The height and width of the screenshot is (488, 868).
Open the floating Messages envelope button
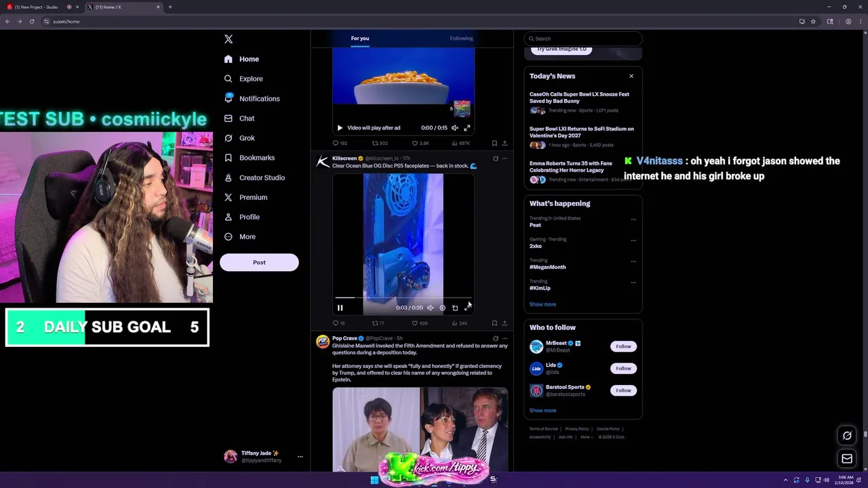(x=847, y=459)
